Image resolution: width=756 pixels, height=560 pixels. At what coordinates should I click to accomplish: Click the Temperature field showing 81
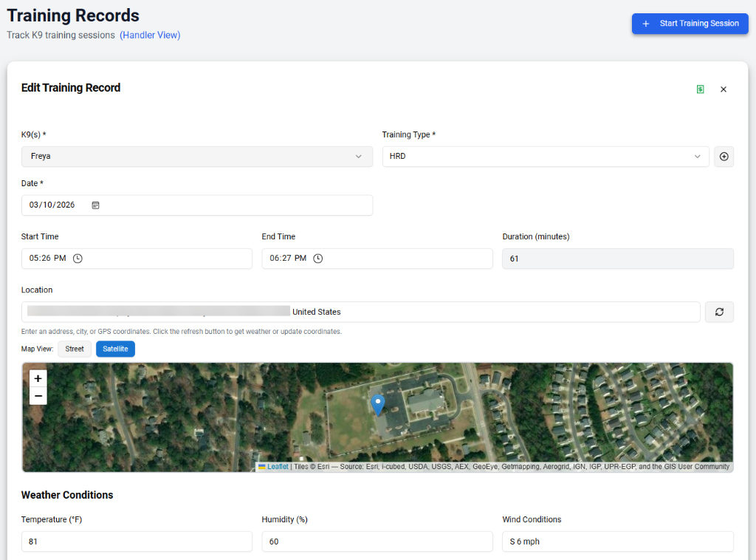pyautogui.click(x=137, y=542)
